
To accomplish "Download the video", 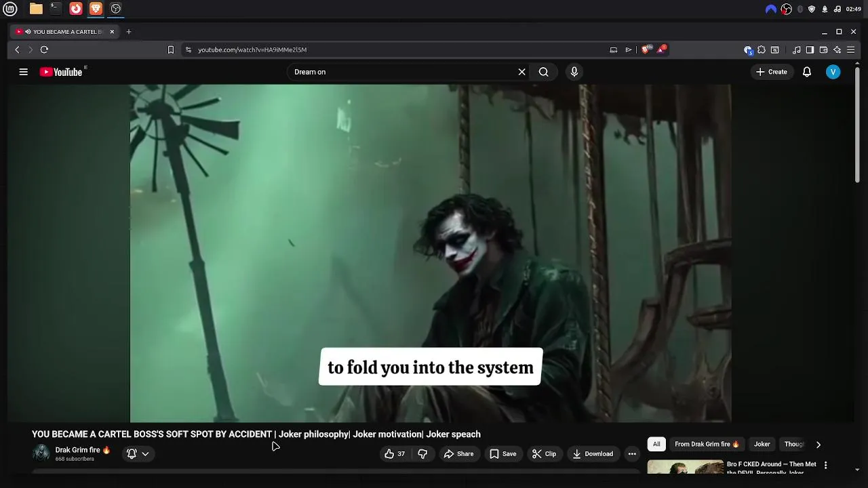I will [593, 454].
